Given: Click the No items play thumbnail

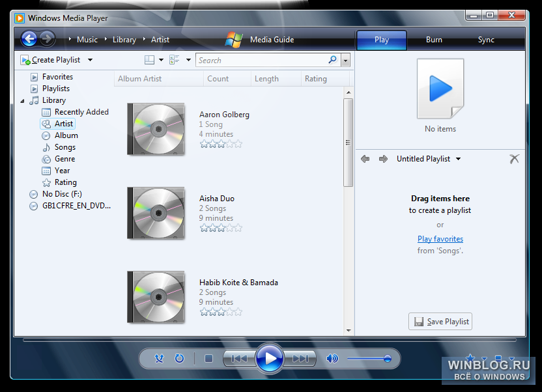Looking at the screenshot, I should click(x=440, y=89).
